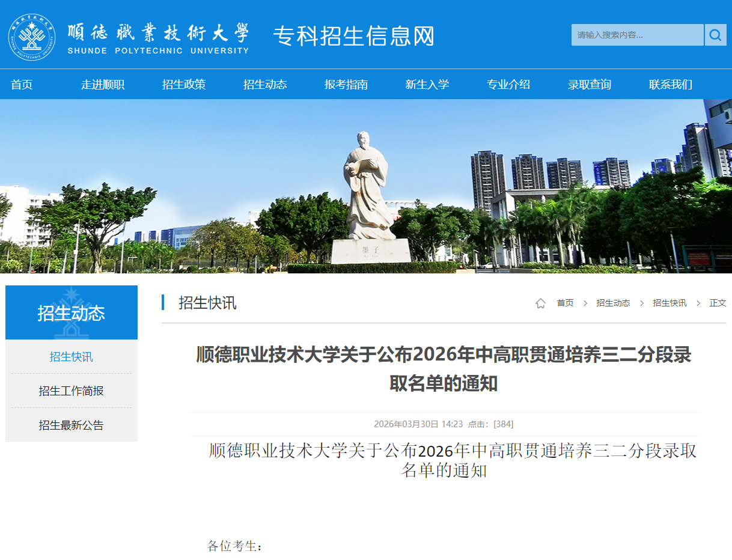
Task: Open the 专业介绍 navigation menu item
Action: click(x=508, y=84)
